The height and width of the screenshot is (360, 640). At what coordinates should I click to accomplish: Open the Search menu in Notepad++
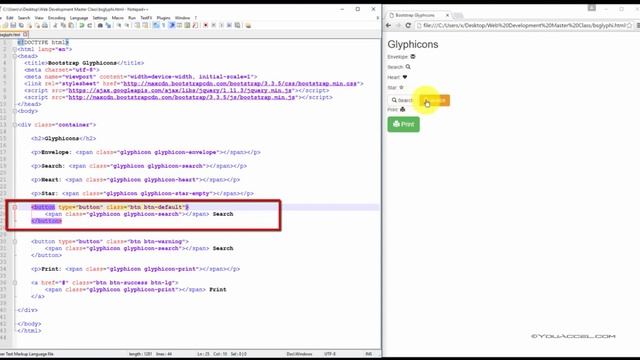[24, 18]
